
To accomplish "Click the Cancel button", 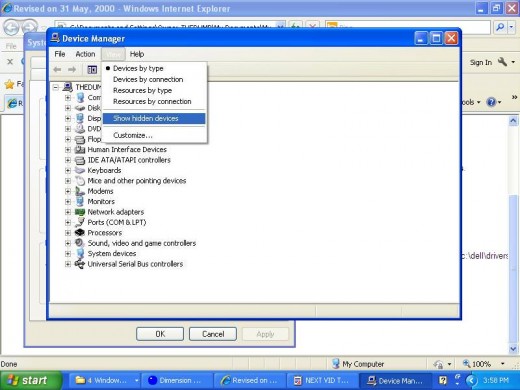I will pos(213,334).
